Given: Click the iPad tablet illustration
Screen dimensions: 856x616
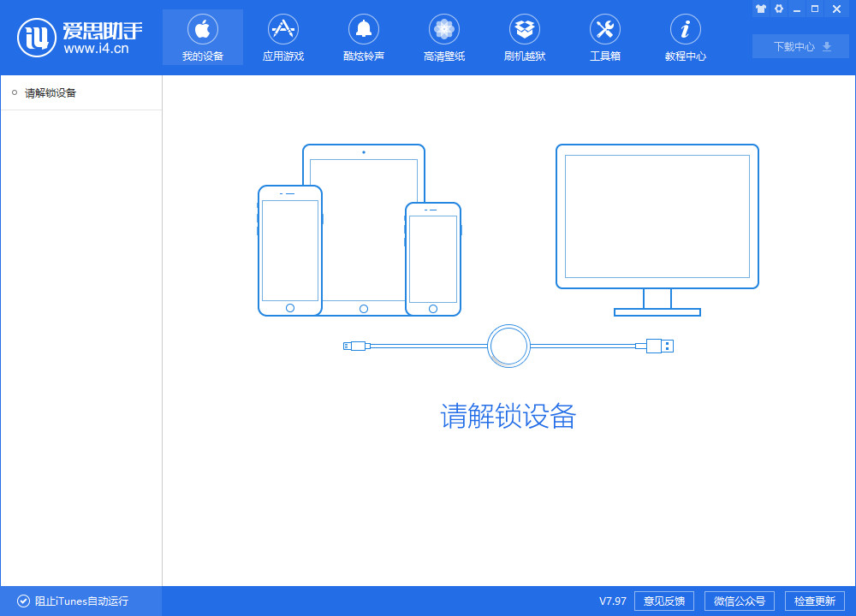Looking at the screenshot, I should [x=364, y=171].
